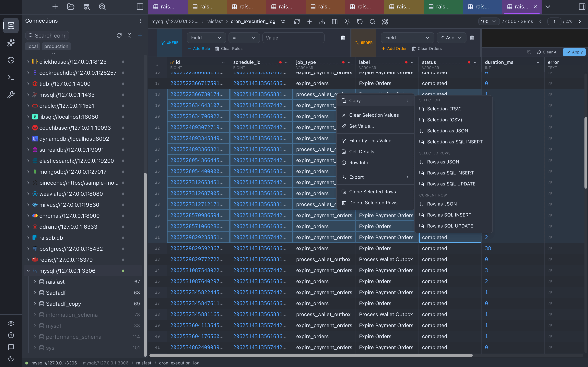Open the settings gear in sidebar

[11, 323]
